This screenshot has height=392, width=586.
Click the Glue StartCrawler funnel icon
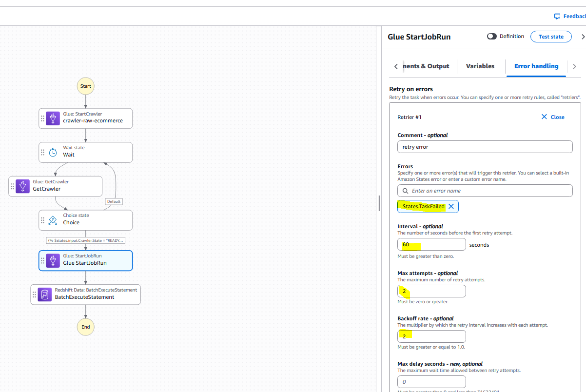coord(53,118)
